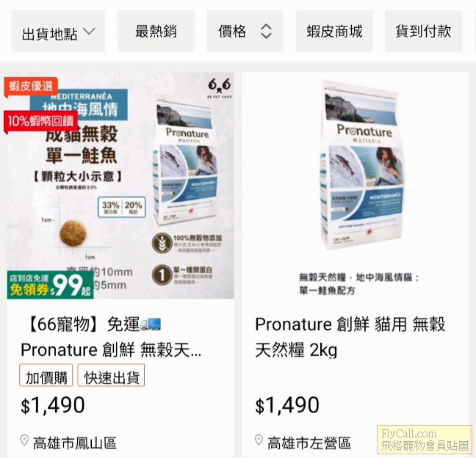The height and width of the screenshot is (458, 476).
Task: Click the $1,490 price of the 66寵物 listing
Action: pyautogui.click(x=53, y=405)
